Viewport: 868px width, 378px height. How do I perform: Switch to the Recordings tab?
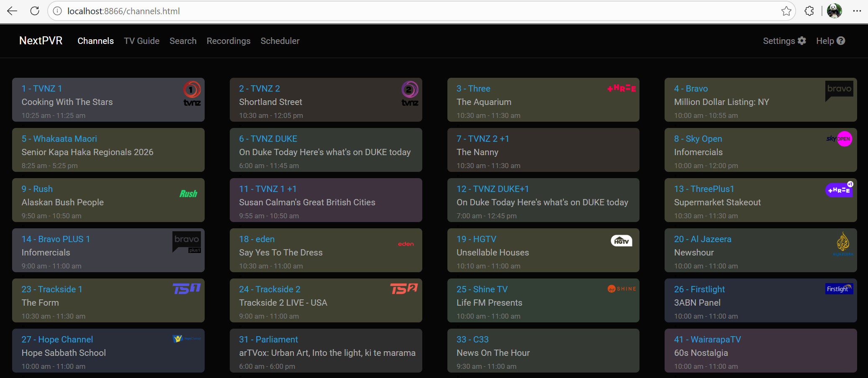point(228,41)
